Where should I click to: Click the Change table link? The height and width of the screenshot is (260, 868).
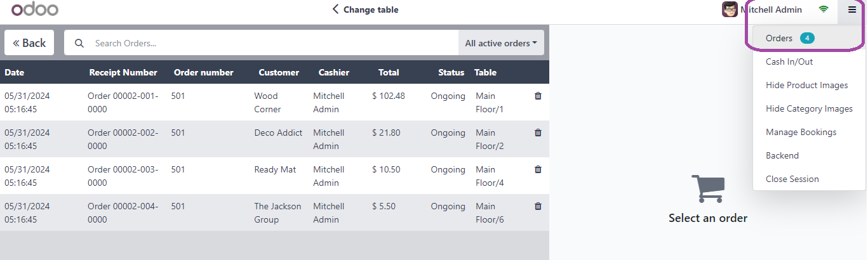coord(365,10)
